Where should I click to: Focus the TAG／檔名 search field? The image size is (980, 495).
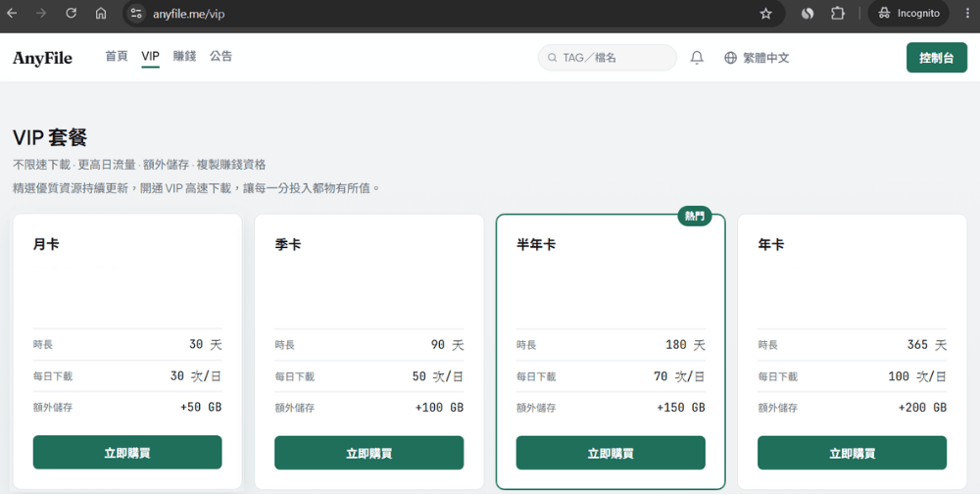(x=607, y=58)
